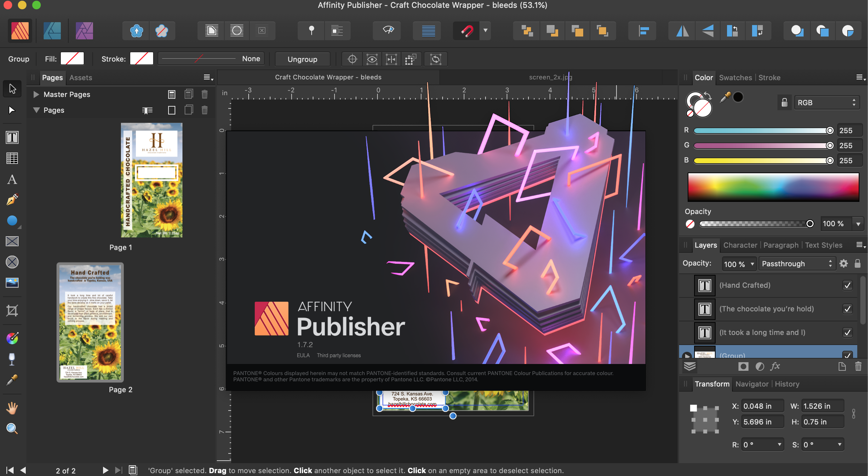Switch to Publisher persona

click(x=20, y=31)
